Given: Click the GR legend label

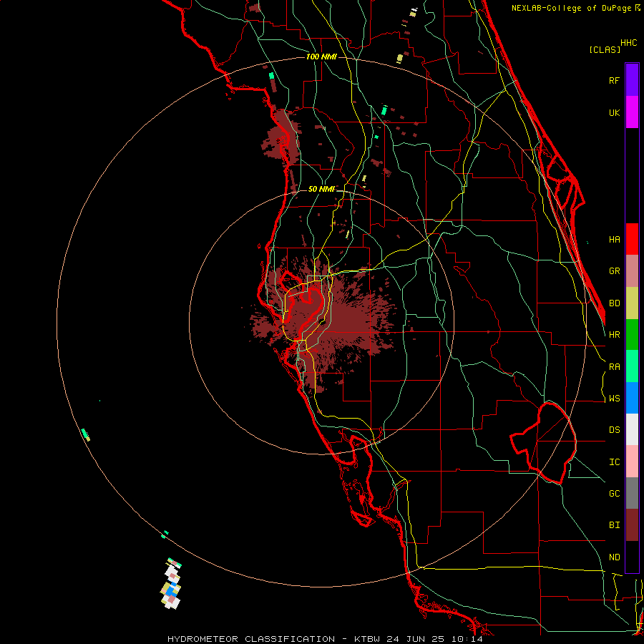Looking at the screenshot, I should (614, 271).
